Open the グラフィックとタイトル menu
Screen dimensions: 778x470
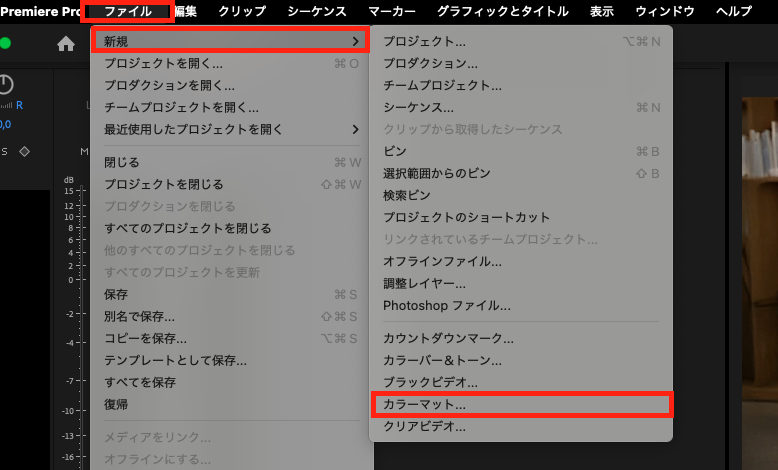click(x=503, y=12)
